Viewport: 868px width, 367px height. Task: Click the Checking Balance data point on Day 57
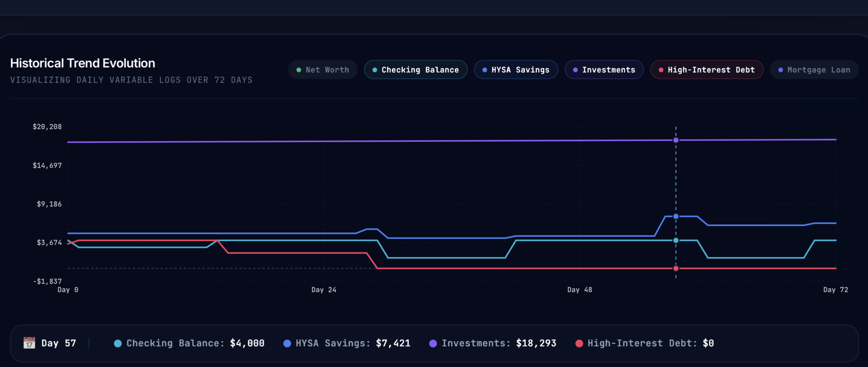[676, 240]
